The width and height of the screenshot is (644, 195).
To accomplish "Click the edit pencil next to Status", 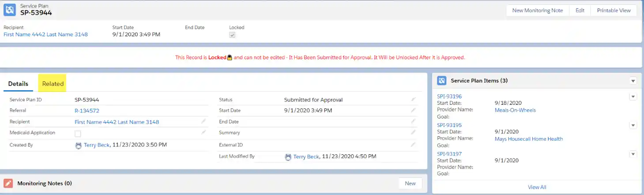I will coord(413,100).
